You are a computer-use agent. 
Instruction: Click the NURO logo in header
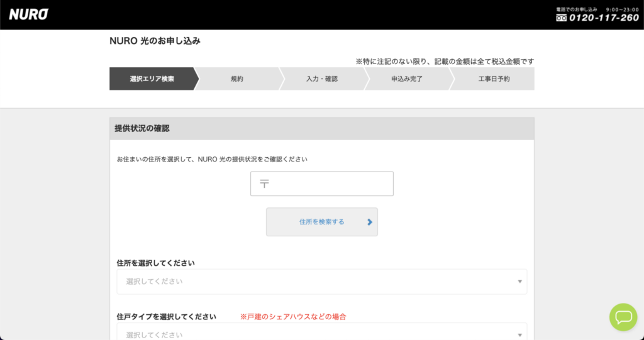click(x=29, y=14)
